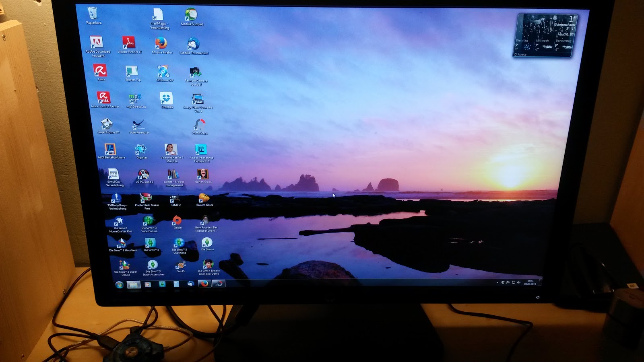Image resolution: width=644 pixels, height=362 pixels.
Task: Launch Windows Media Player from the taskbar
Action: tap(148, 284)
